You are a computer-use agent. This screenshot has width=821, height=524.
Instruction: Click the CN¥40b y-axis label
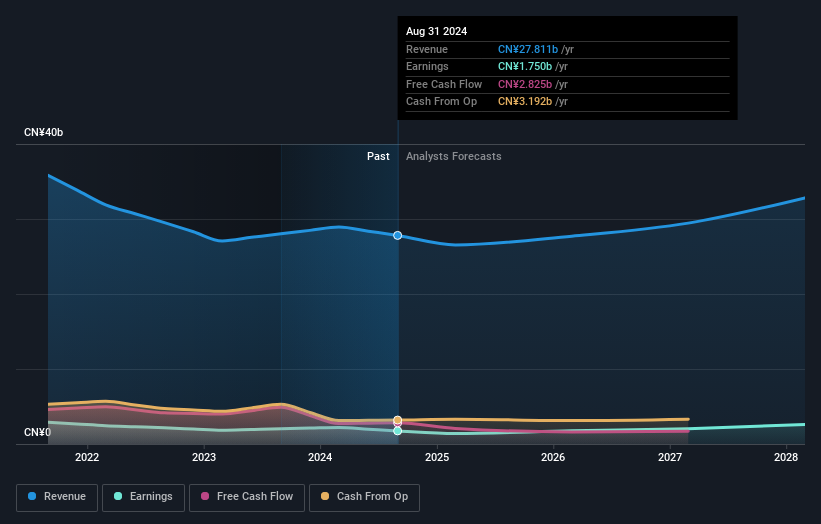(43, 132)
